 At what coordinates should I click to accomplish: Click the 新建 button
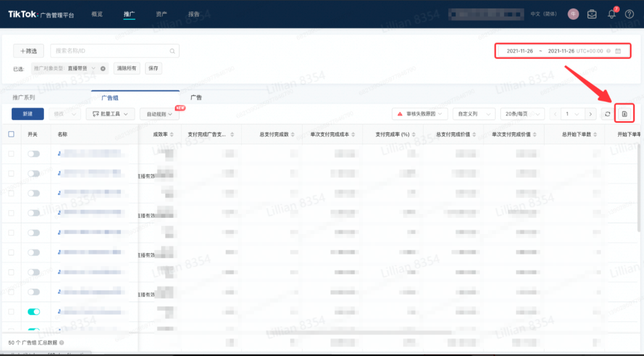27,114
